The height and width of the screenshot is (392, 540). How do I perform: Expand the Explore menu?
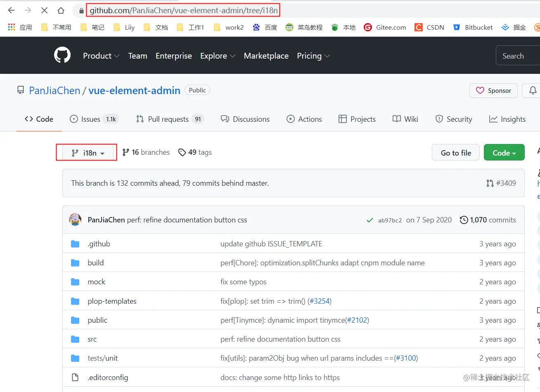[218, 56]
